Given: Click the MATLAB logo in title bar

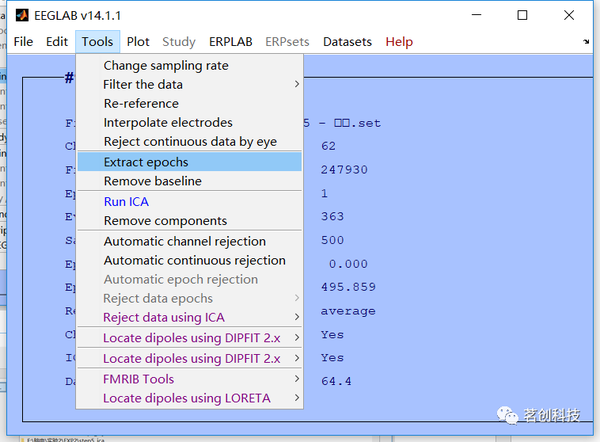Looking at the screenshot, I should pyautogui.click(x=17, y=15).
